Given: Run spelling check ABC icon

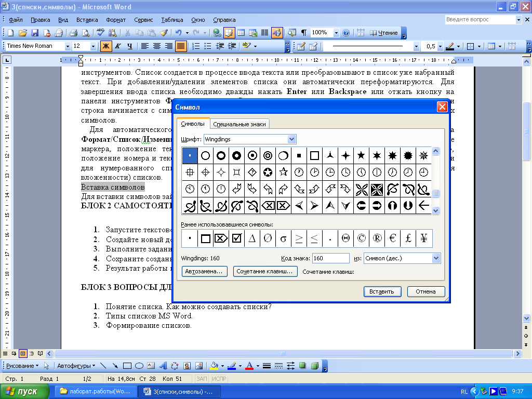Looking at the screenshot, I should tap(100, 33).
